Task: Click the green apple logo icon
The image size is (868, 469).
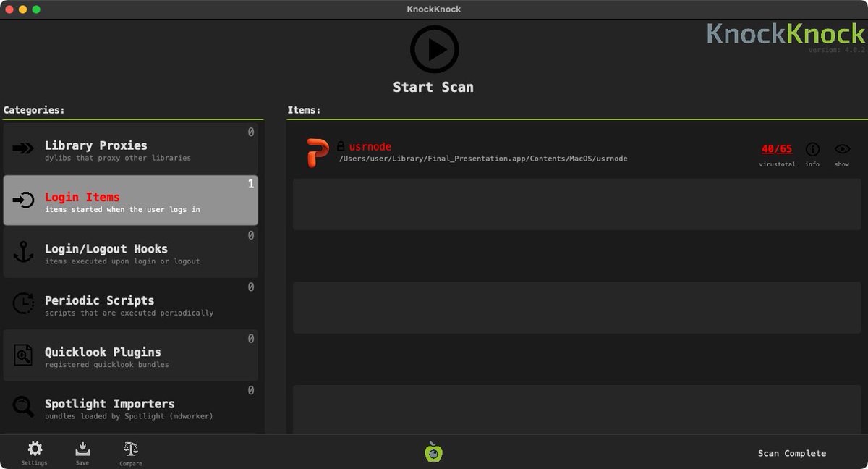Action: 433,452
